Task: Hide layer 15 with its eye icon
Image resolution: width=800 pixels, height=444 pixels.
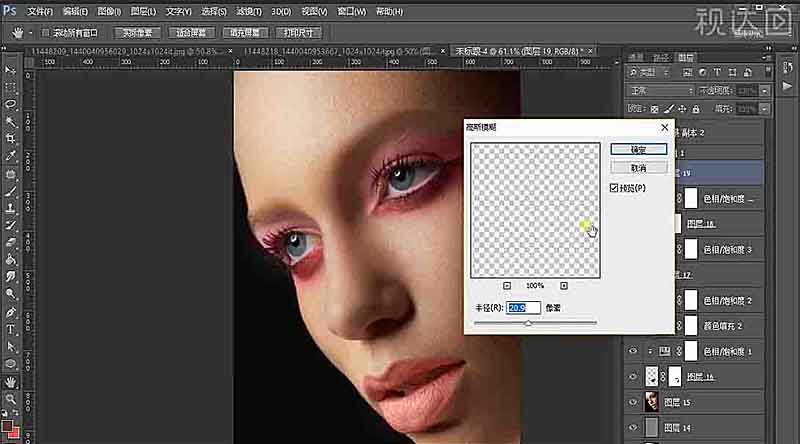Action: 633,402
